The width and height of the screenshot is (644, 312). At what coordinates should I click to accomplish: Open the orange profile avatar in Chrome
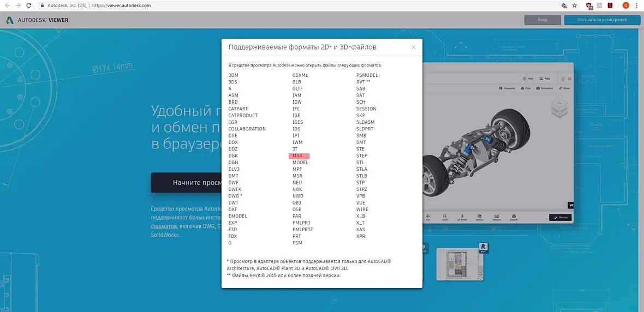(625, 5)
